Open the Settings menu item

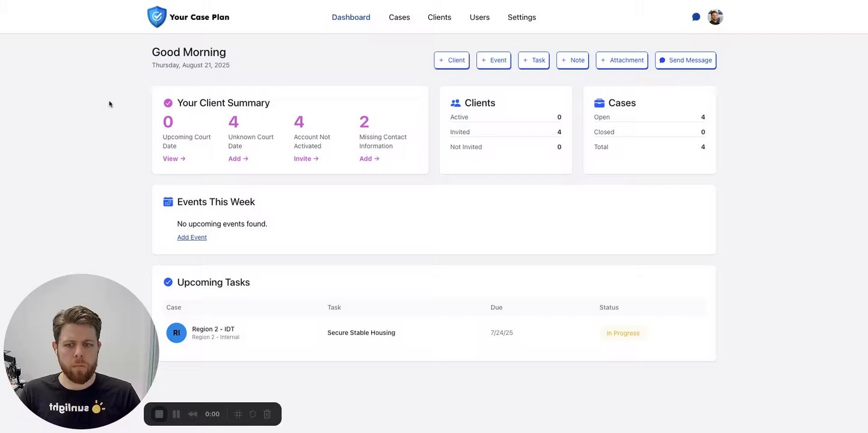522,17
